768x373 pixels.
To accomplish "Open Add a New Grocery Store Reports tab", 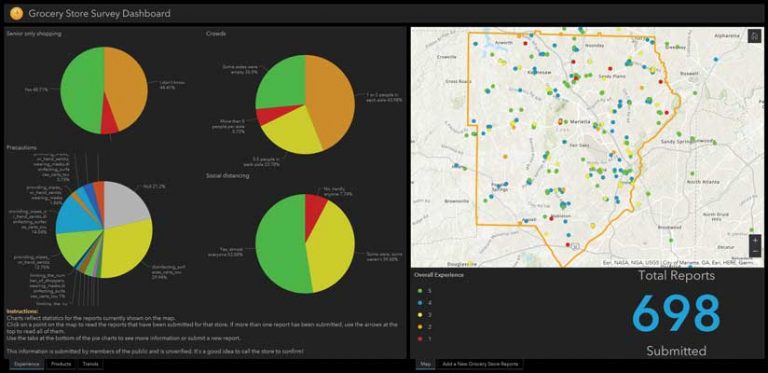I will pos(480,364).
